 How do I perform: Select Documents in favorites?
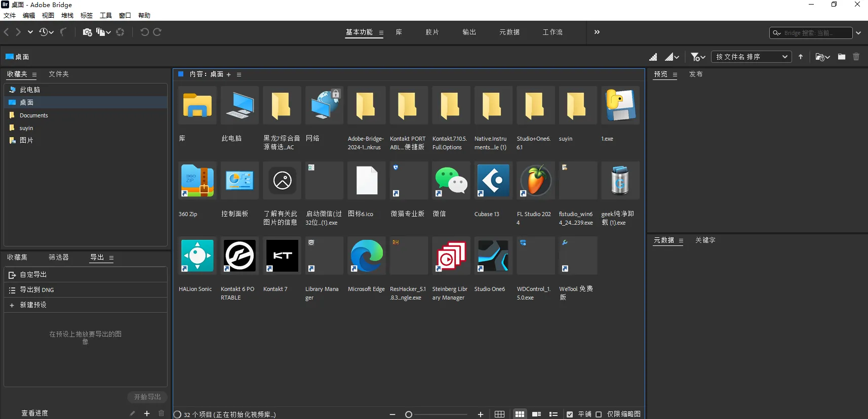click(86, 115)
